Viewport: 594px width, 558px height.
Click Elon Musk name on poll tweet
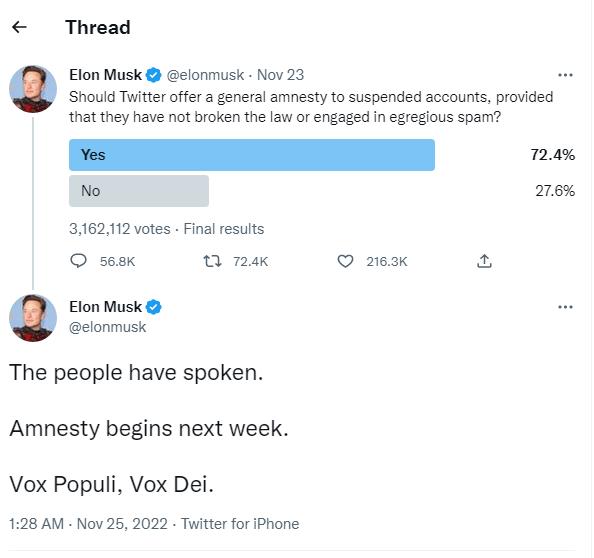pyautogui.click(x=106, y=75)
